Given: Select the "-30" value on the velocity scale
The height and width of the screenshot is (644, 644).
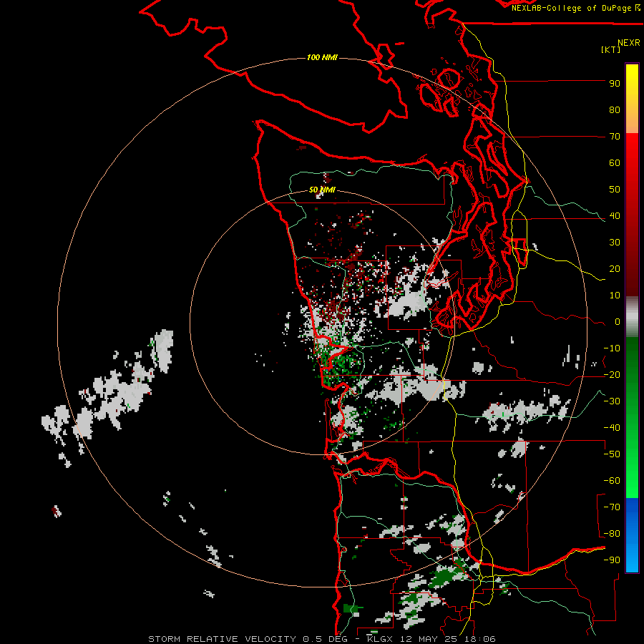Looking at the screenshot, I should pos(612,401).
